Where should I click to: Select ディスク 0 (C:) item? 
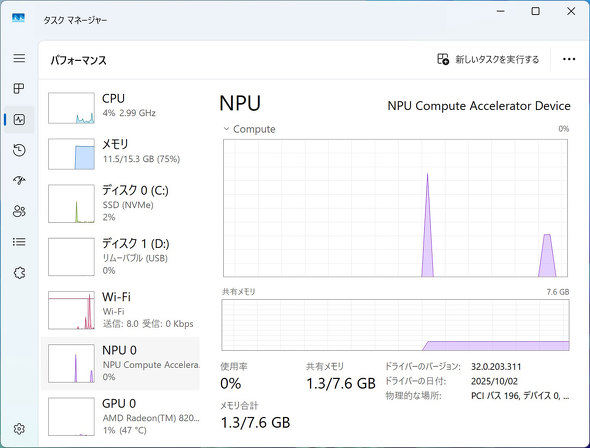click(120, 203)
